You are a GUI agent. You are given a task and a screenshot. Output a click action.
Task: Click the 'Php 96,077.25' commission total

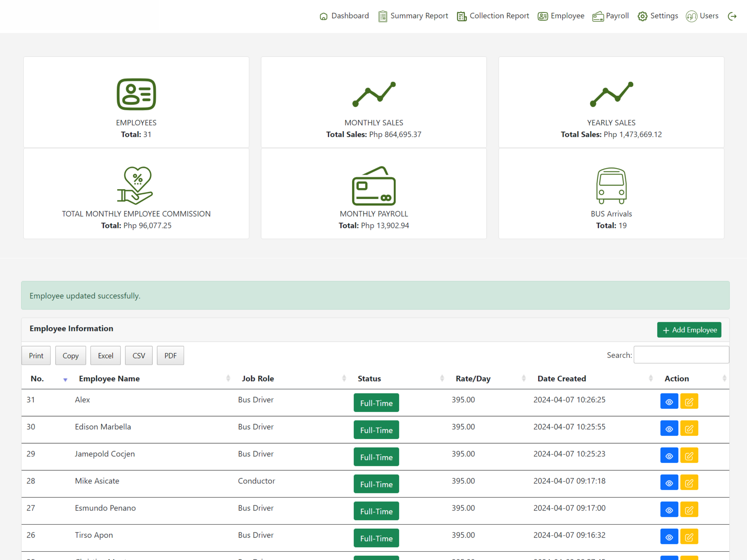pyautogui.click(x=147, y=225)
